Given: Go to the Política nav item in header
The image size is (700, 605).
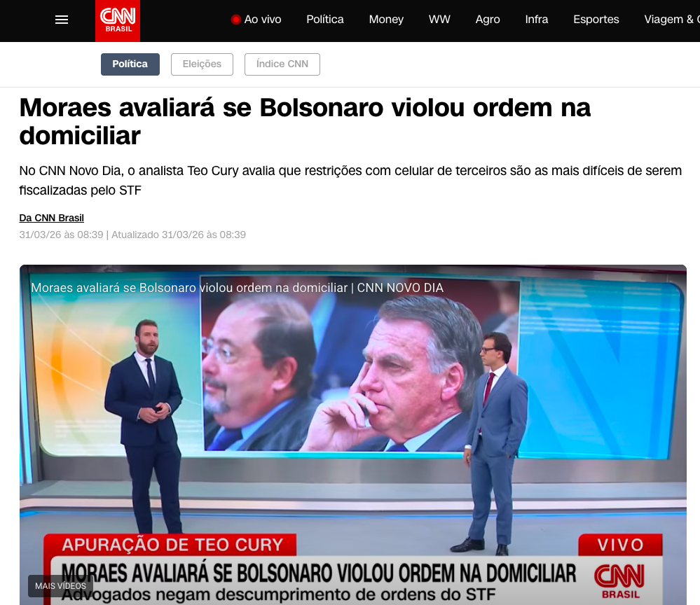Looking at the screenshot, I should pos(325,20).
